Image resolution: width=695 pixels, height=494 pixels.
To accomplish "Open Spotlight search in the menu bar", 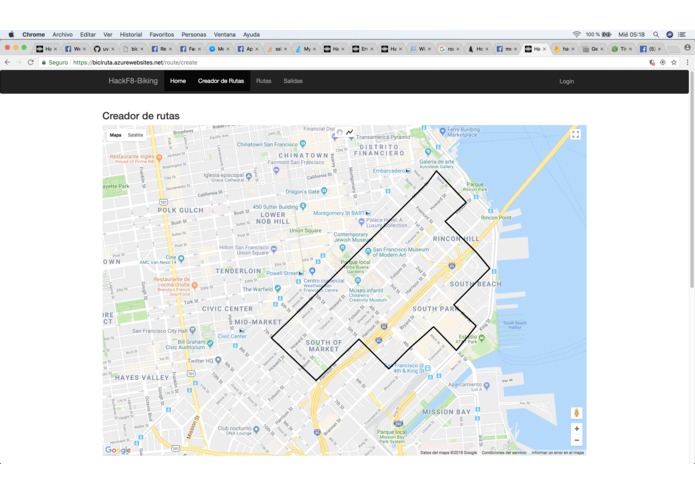I will (656, 35).
